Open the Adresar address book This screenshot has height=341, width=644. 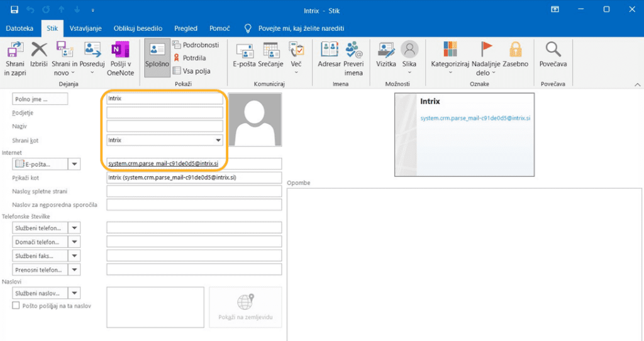point(329,55)
